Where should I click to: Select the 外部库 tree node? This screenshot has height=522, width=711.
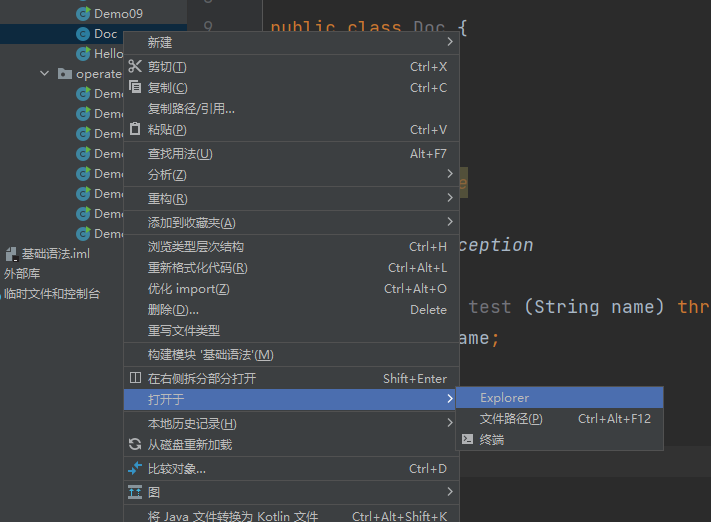tap(22, 273)
